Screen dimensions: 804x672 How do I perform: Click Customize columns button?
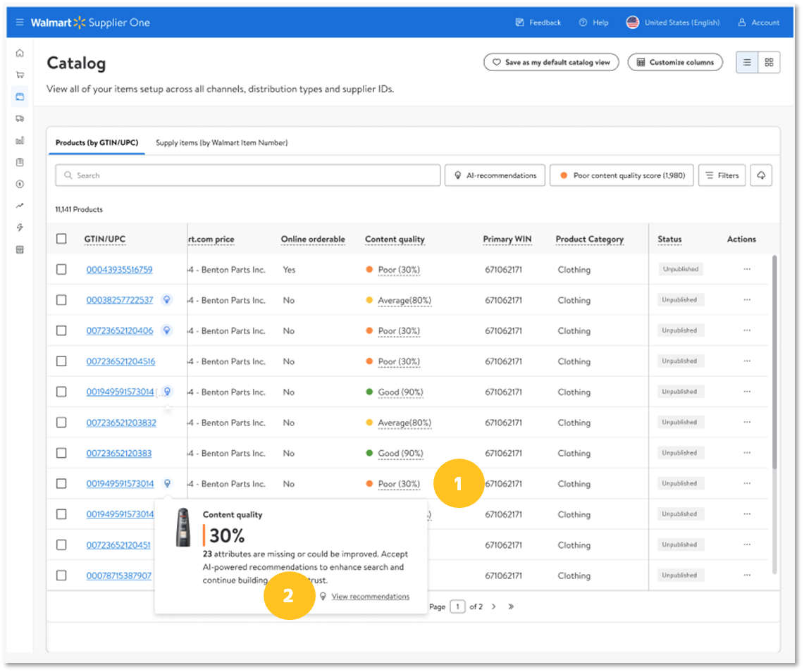(x=675, y=62)
